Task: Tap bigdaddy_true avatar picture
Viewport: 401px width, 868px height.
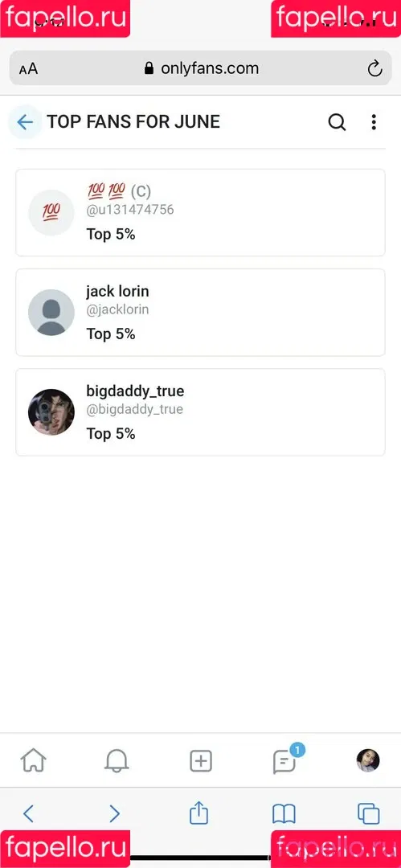Action: tap(51, 411)
